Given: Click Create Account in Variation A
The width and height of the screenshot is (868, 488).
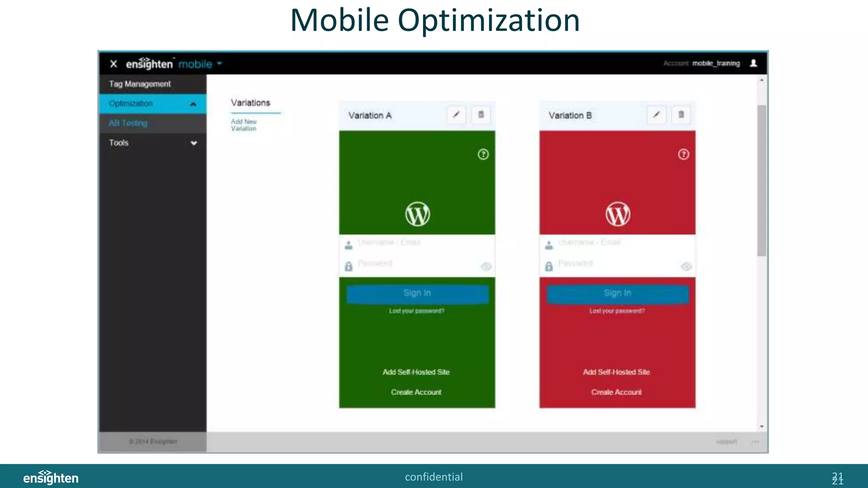Looking at the screenshot, I should tap(416, 392).
